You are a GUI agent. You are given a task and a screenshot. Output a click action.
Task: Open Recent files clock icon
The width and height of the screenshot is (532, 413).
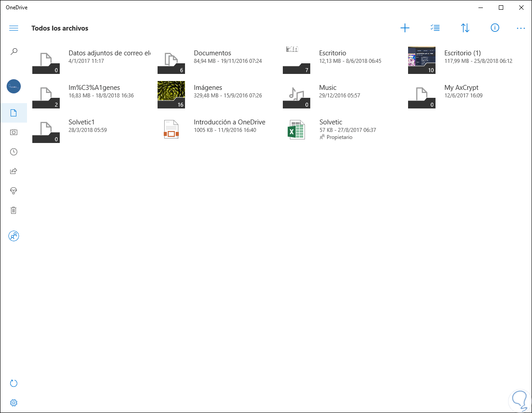coord(14,152)
